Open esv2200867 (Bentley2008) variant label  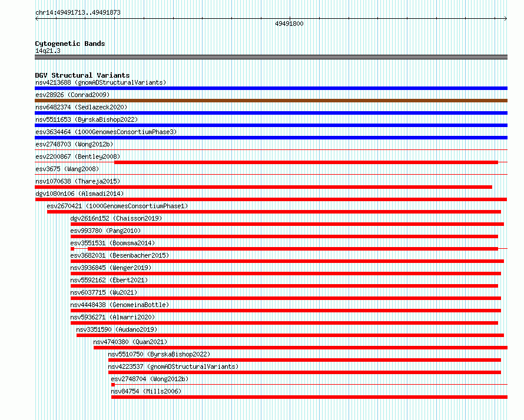coord(78,156)
